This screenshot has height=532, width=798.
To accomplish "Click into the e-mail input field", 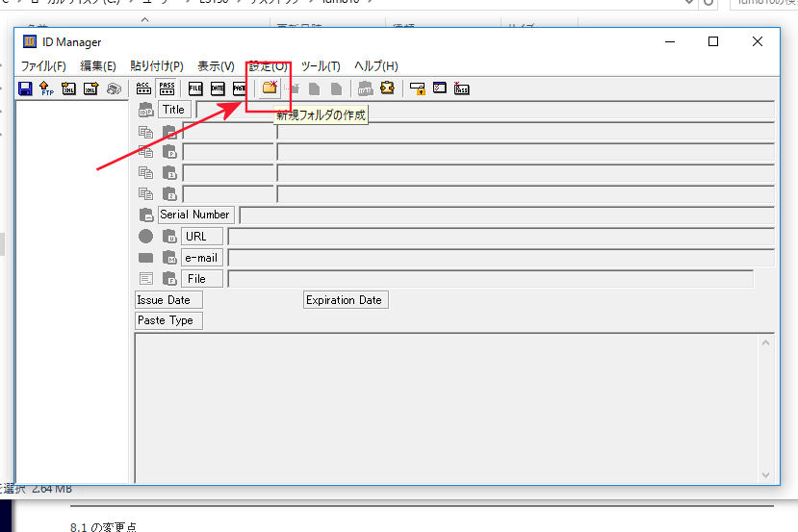I will click(x=502, y=258).
